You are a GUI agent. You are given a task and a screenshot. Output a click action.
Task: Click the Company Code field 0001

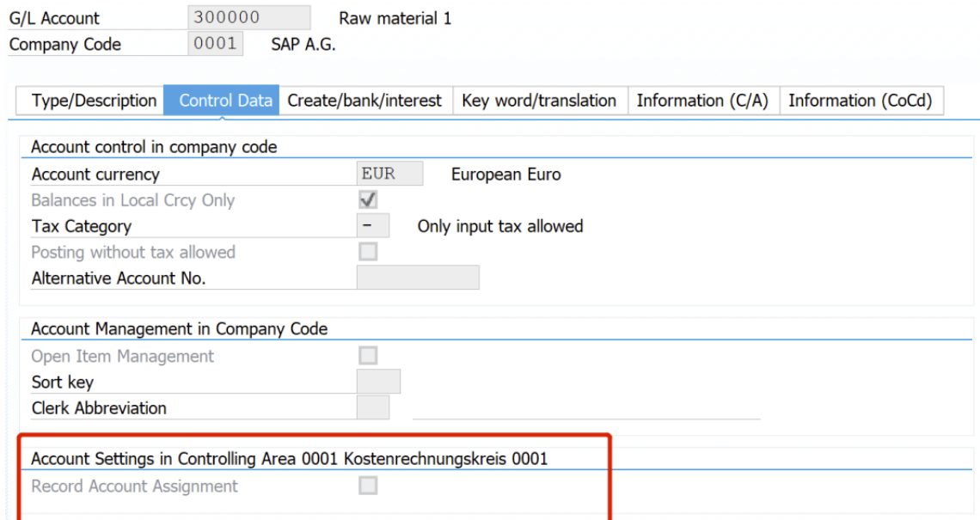point(215,44)
